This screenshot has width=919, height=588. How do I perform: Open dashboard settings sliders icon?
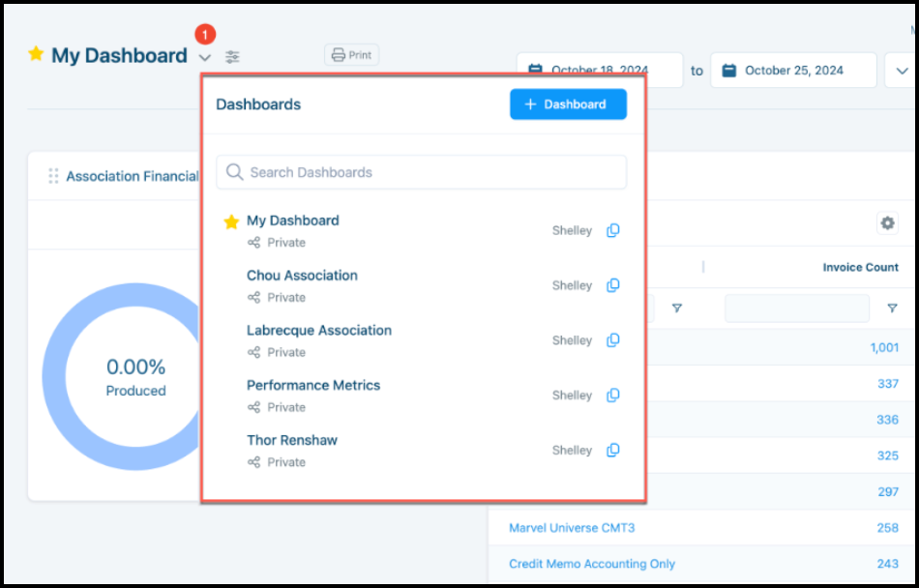pos(232,57)
